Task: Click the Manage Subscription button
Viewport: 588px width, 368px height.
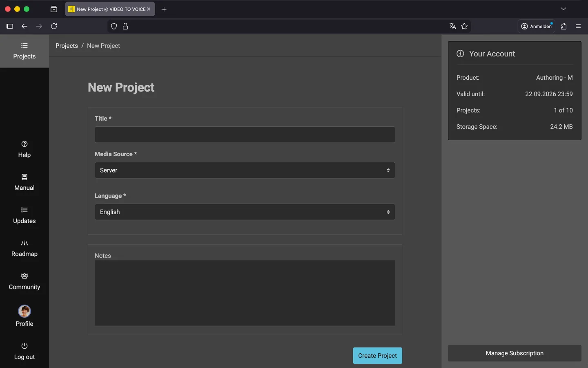Action: tap(514, 353)
